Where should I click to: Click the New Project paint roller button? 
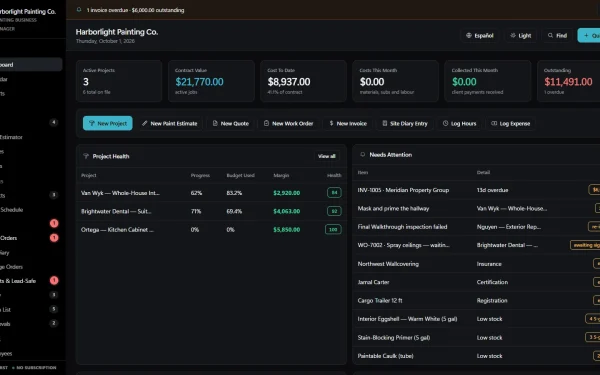click(108, 123)
